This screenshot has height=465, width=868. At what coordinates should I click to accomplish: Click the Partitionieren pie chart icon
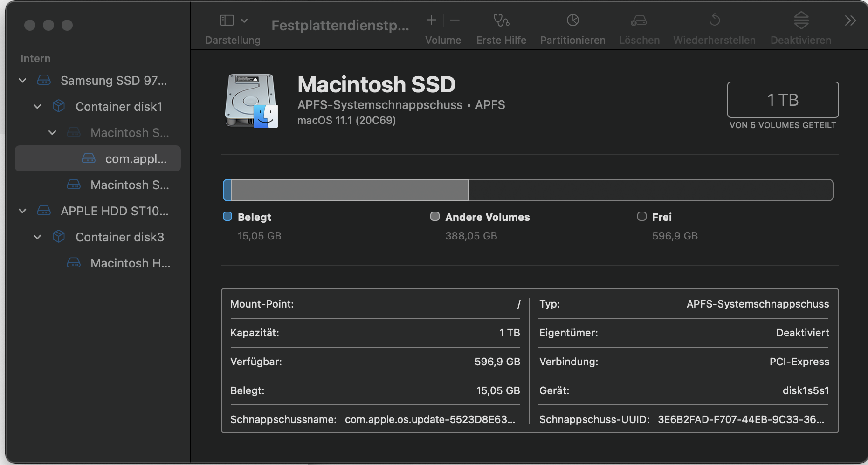click(572, 21)
